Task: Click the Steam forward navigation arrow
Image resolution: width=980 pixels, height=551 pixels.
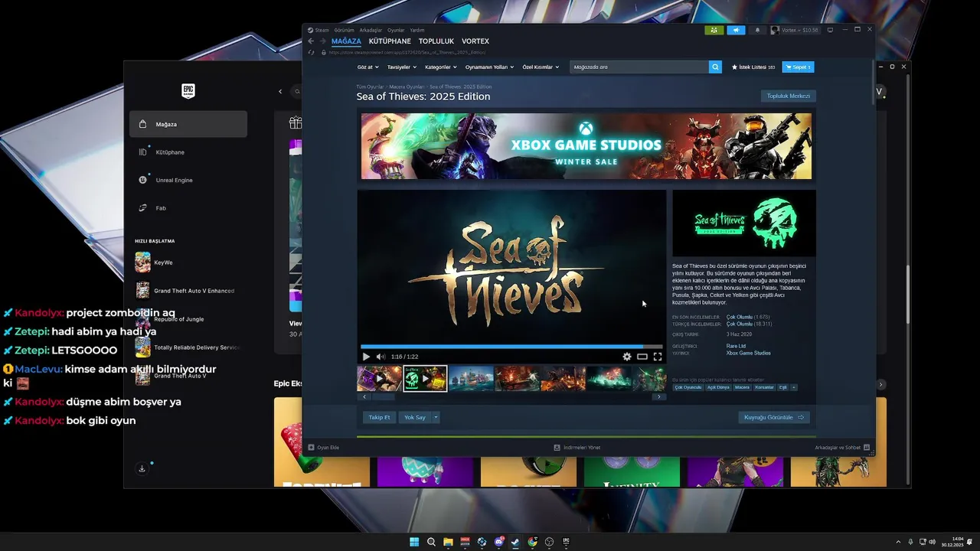Action: pos(322,41)
